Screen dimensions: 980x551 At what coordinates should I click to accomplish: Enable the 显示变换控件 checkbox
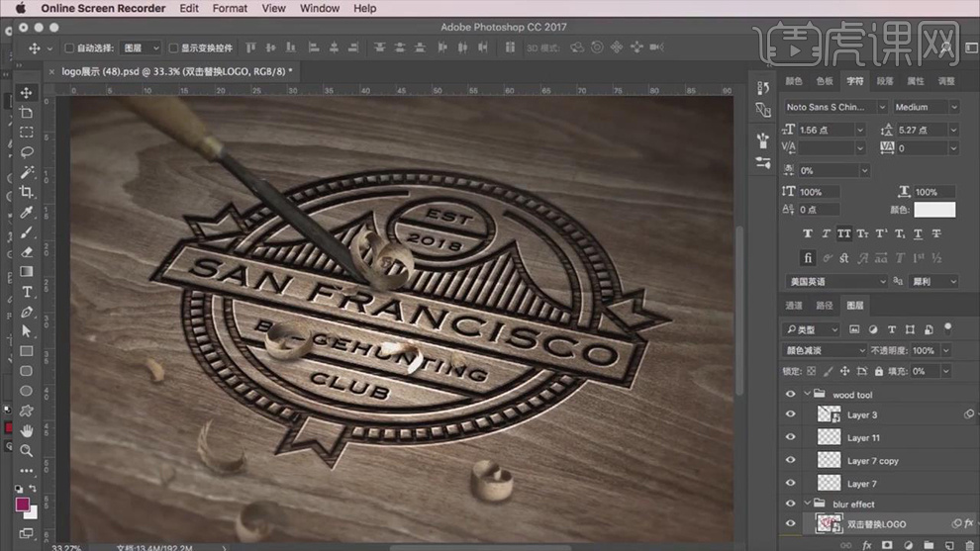click(x=174, y=48)
